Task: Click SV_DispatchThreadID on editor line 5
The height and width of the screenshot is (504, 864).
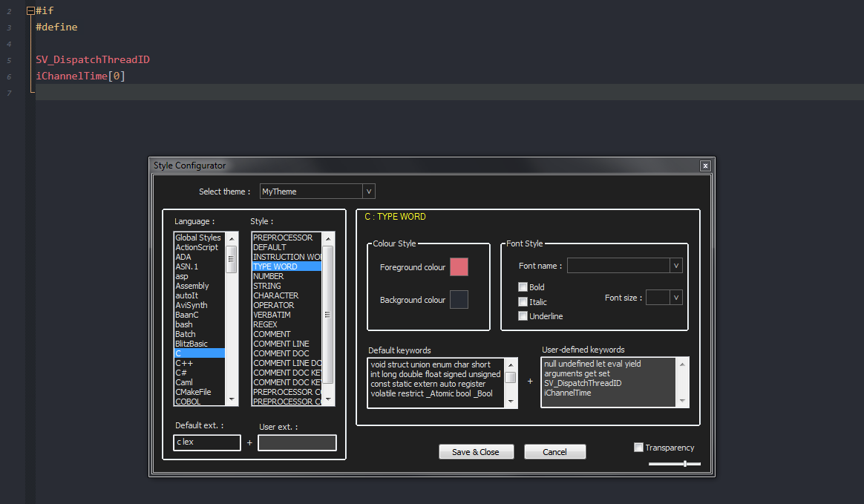Action: click(93, 59)
